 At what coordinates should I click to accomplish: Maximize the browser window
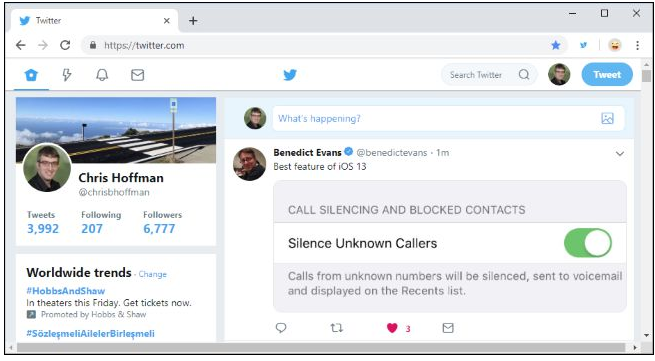pyautogui.click(x=604, y=13)
